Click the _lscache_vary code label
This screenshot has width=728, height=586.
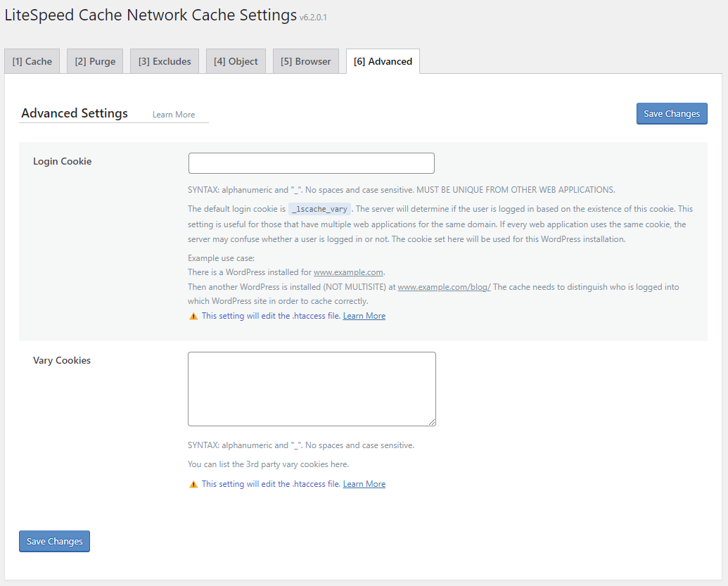pos(319,209)
